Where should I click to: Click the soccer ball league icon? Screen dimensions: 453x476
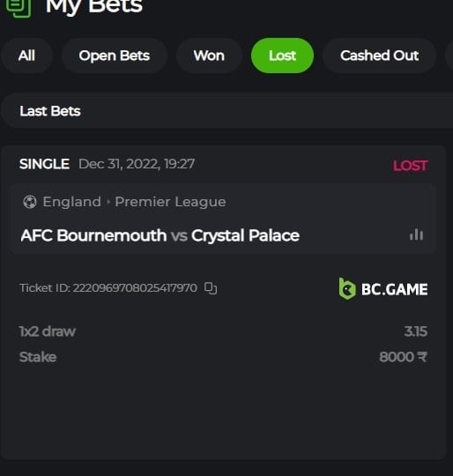click(30, 202)
